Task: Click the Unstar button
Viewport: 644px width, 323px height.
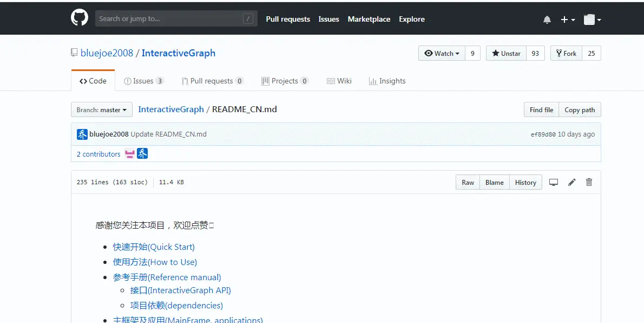Action: click(506, 53)
